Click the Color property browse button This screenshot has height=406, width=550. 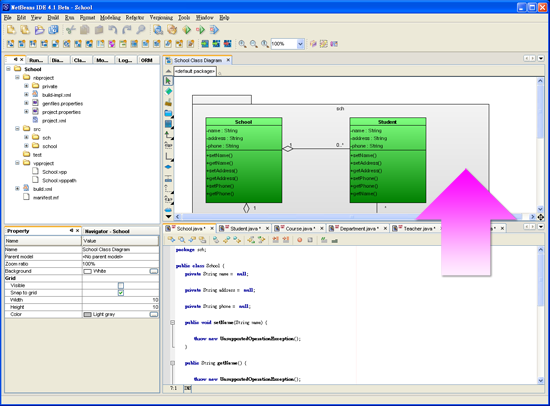point(154,314)
